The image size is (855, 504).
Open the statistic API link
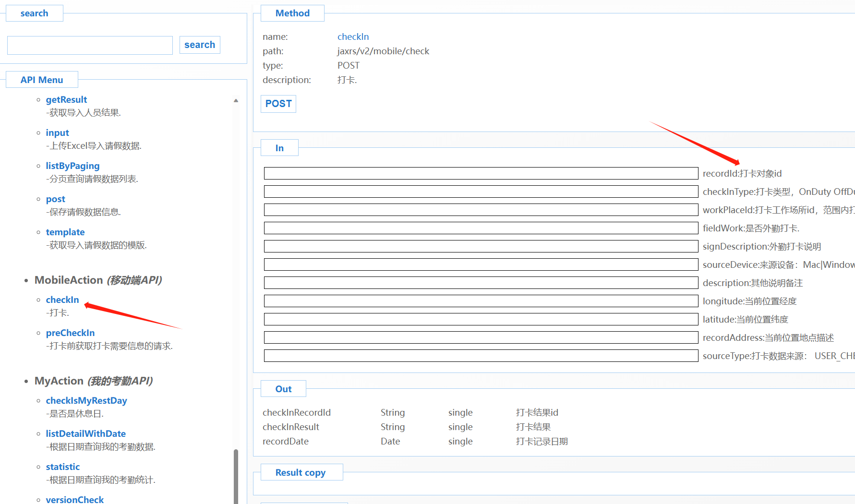pos(63,467)
